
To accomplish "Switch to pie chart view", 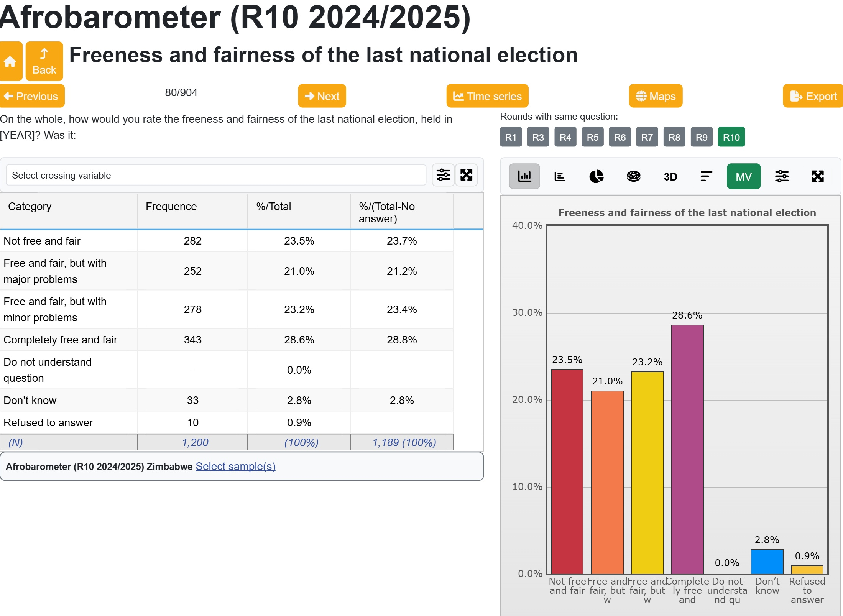I will (596, 176).
